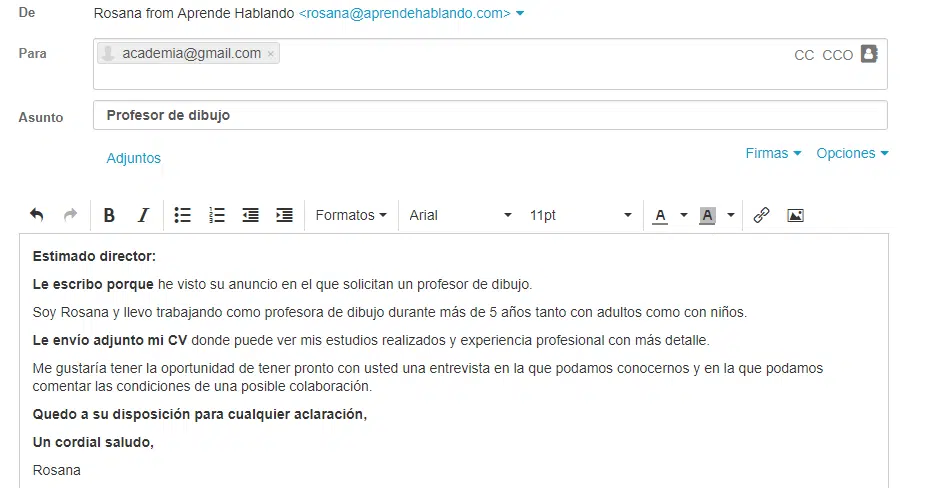Insert a bulleted list

[182, 215]
